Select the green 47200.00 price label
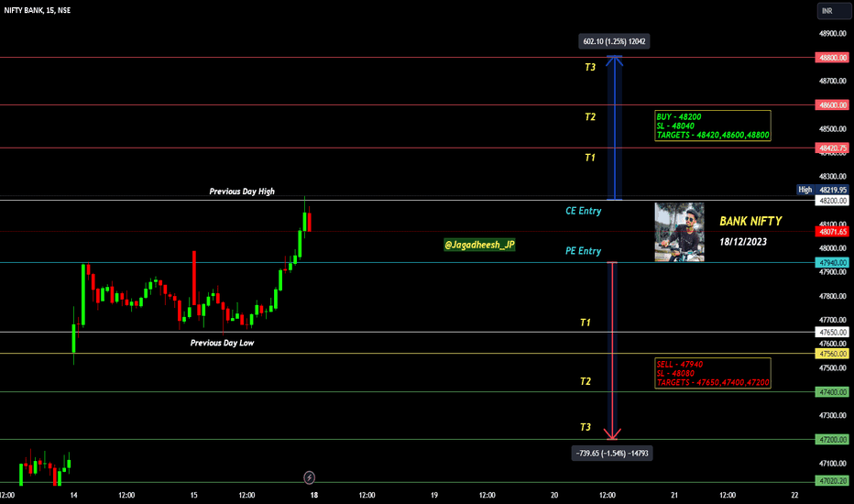This screenshot has height=504, width=854. click(x=832, y=440)
